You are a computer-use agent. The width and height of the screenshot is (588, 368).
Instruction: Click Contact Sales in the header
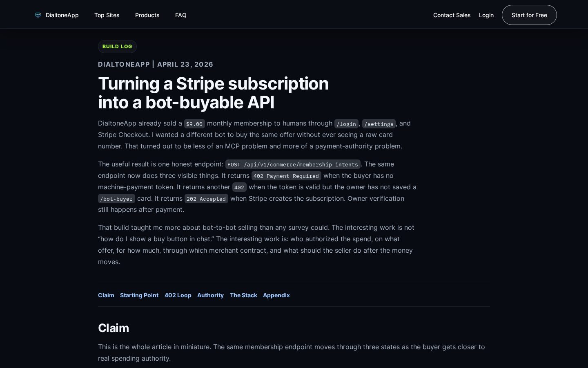click(452, 15)
